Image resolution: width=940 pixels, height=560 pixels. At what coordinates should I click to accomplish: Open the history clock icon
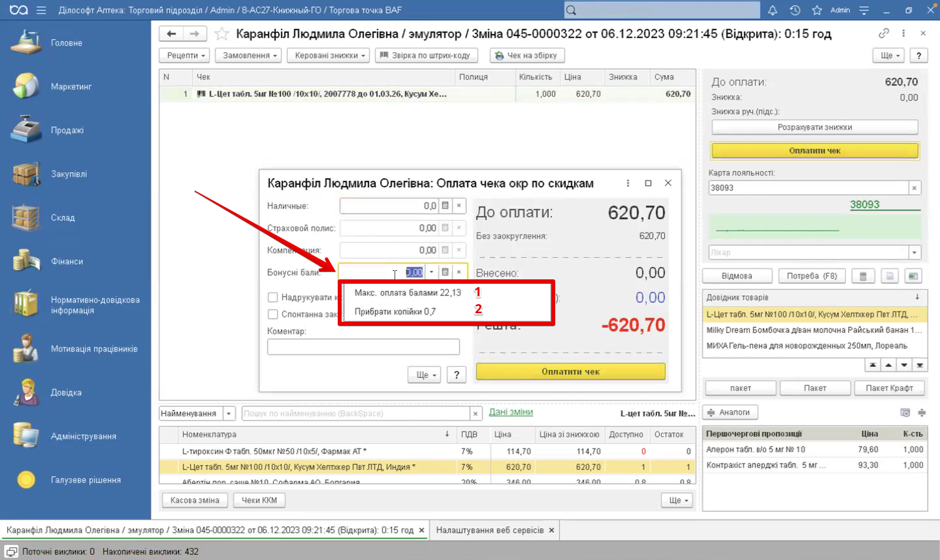click(x=795, y=10)
